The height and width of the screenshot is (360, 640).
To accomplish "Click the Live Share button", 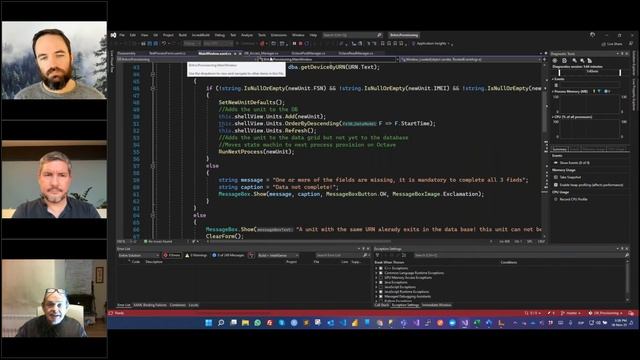I will click(x=611, y=44).
